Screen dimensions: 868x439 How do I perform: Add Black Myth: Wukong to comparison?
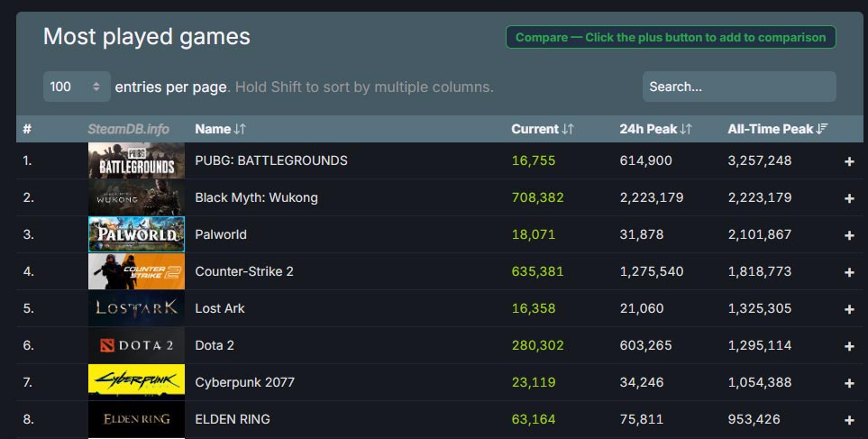pyautogui.click(x=849, y=198)
